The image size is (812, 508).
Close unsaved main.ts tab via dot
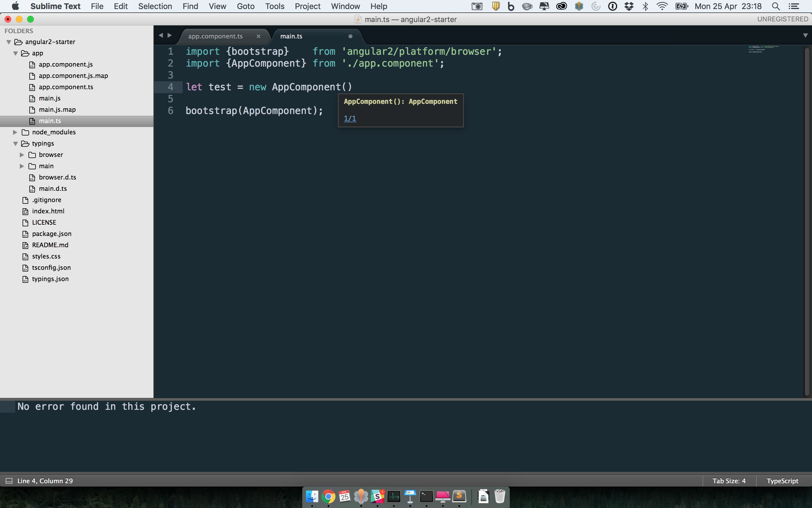[x=350, y=36]
